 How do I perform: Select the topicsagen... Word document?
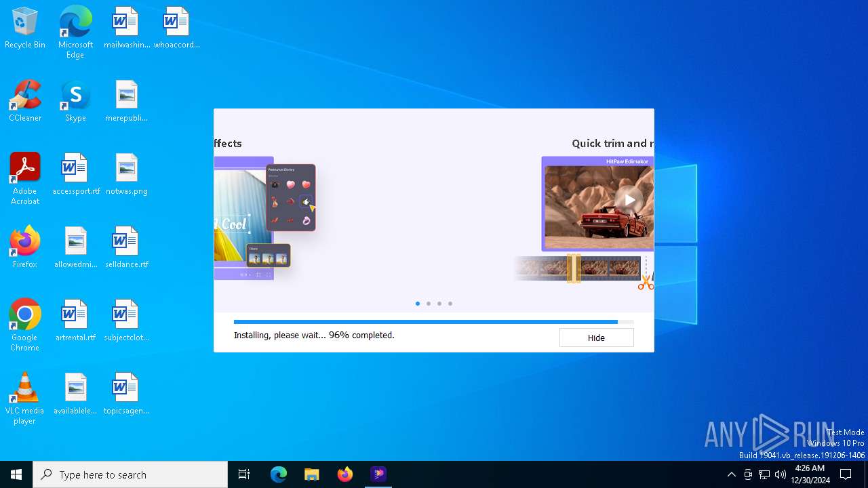tap(126, 394)
